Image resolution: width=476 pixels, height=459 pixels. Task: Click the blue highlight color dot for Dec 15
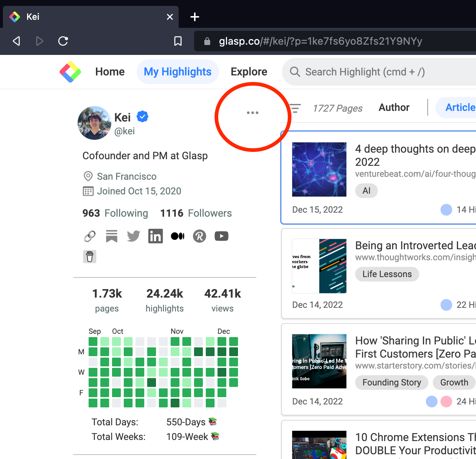[446, 210]
